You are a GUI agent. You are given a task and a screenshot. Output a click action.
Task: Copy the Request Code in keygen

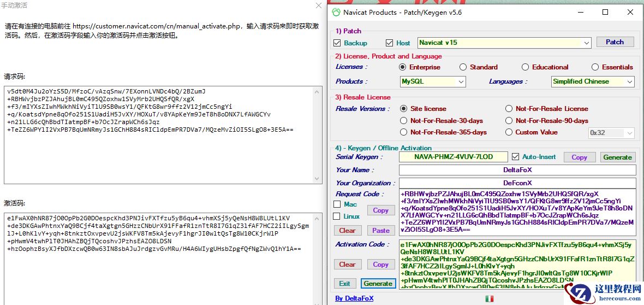click(x=381, y=210)
